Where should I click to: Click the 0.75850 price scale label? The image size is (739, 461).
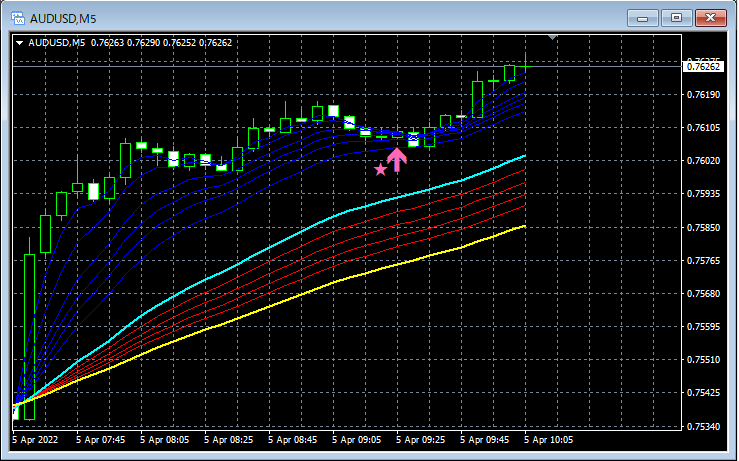pos(703,228)
